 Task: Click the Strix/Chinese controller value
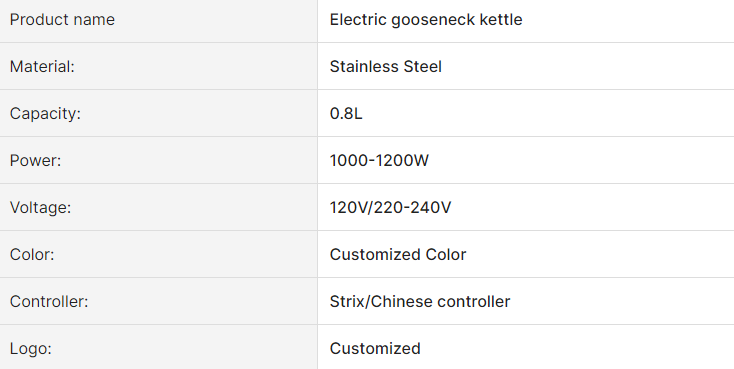(x=420, y=302)
